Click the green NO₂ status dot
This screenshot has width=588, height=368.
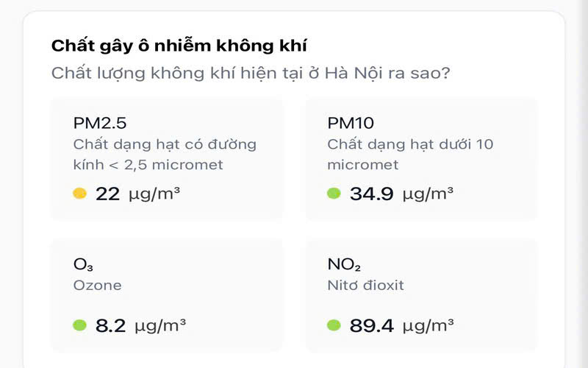(334, 325)
